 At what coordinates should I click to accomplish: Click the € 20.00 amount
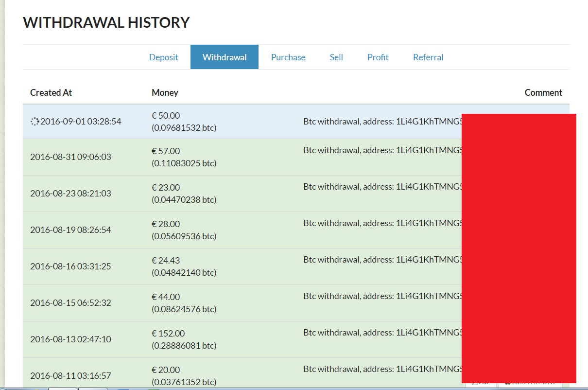[x=166, y=370]
